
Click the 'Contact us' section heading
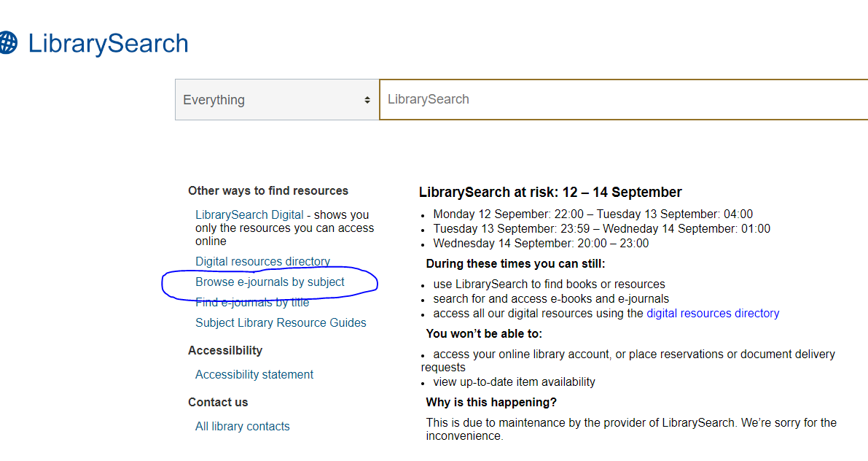pos(218,403)
